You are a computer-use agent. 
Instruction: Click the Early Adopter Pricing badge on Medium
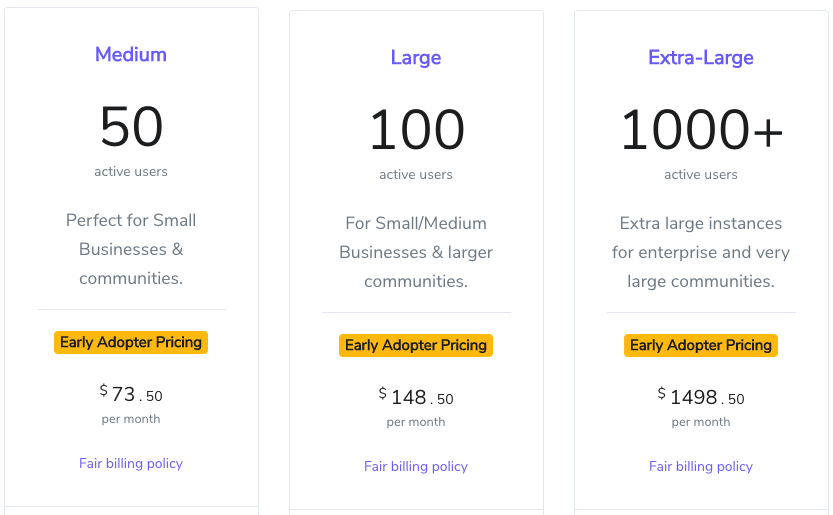click(x=131, y=342)
